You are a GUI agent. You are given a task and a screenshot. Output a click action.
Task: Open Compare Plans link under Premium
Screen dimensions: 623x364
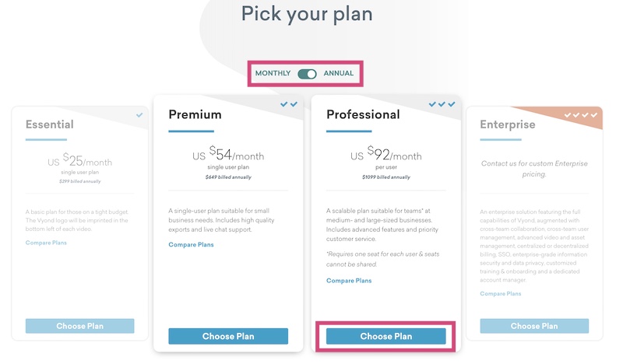click(191, 245)
